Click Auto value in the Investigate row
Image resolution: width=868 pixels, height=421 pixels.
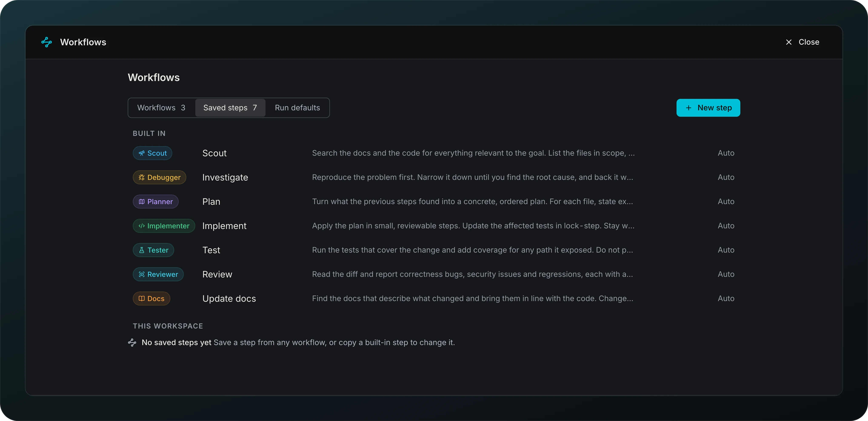point(726,178)
